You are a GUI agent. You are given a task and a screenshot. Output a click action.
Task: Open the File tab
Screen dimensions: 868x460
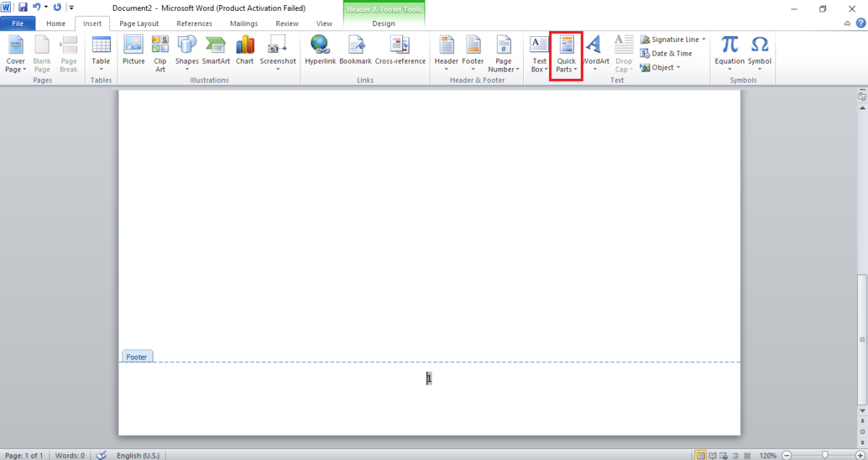tap(18, 23)
